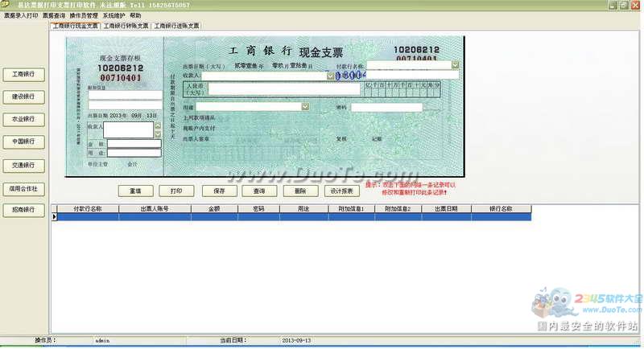The width and height of the screenshot is (644, 349).
Task: Focus the 人民币(大写) amount field
Action: pyautogui.click(x=284, y=89)
